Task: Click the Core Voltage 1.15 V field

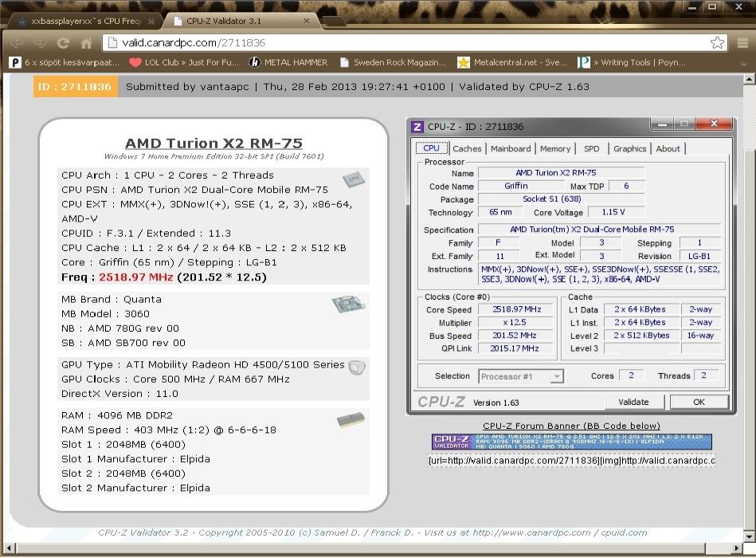Action: [x=616, y=212]
